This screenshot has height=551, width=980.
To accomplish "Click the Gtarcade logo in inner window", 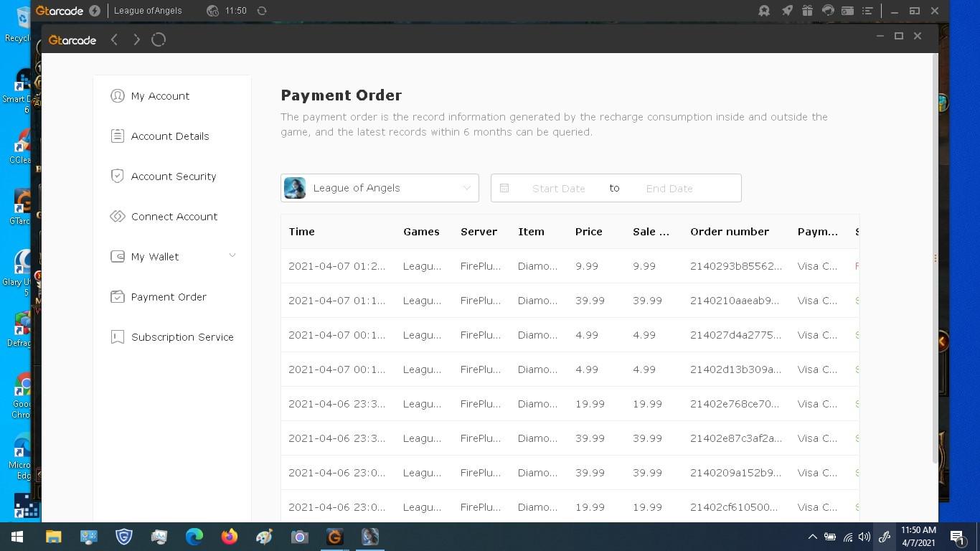I will click(72, 40).
